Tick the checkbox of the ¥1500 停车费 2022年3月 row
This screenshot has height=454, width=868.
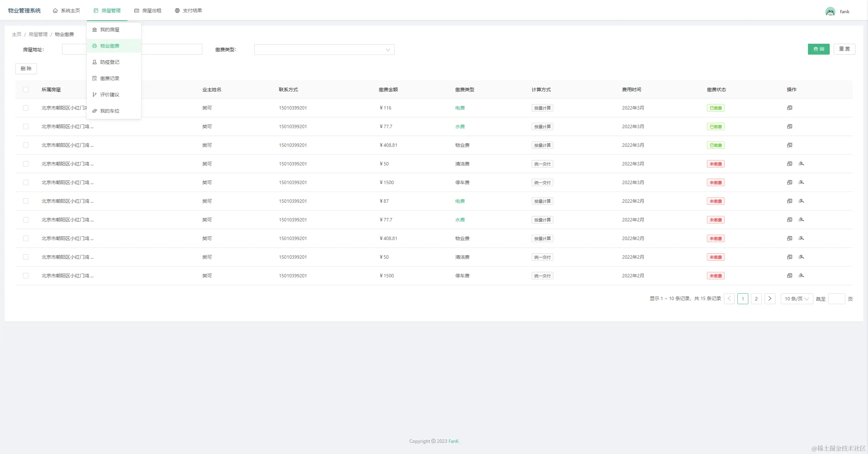[x=26, y=182]
